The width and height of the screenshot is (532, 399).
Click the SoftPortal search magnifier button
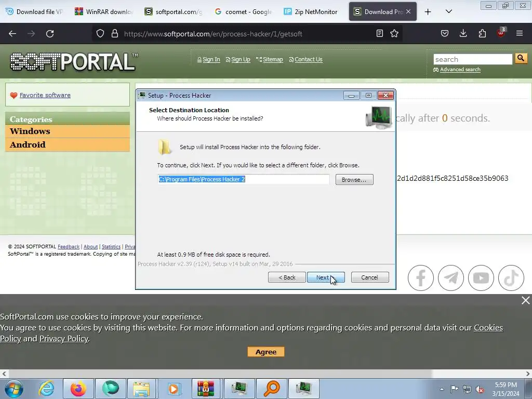(521, 58)
